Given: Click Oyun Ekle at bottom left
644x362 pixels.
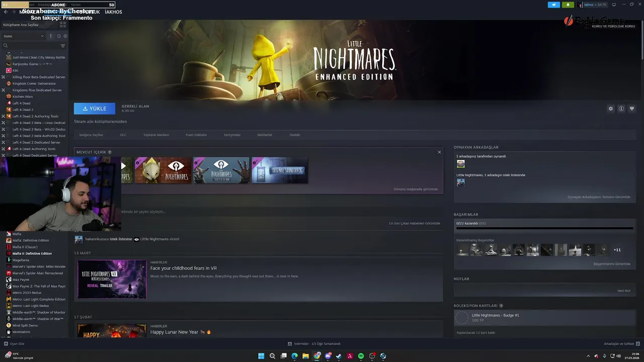Looking at the screenshot, I should coord(14,344).
